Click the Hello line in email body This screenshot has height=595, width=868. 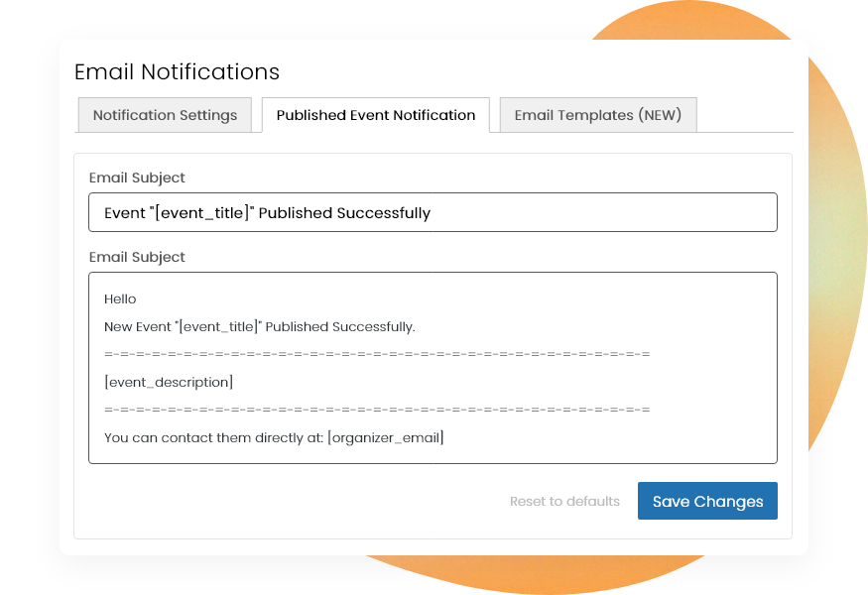[120, 298]
